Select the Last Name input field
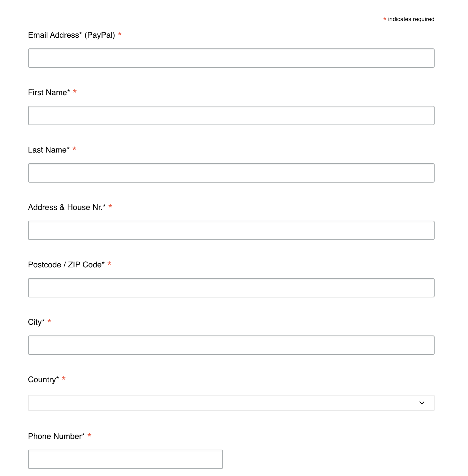This screenshot has width=468, height=476. click(231, 173)
